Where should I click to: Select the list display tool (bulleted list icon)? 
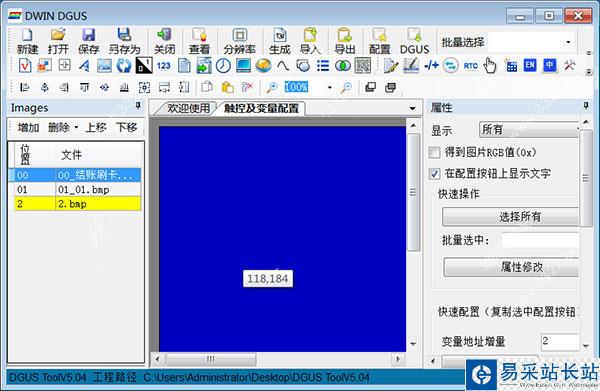(323, 66)
